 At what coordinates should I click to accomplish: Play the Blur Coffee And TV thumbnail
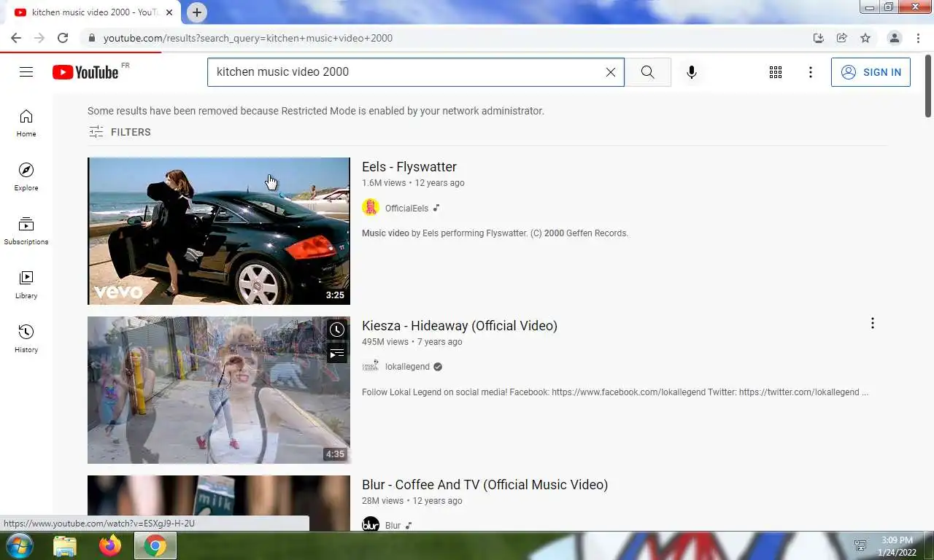[x=219, y=503]
